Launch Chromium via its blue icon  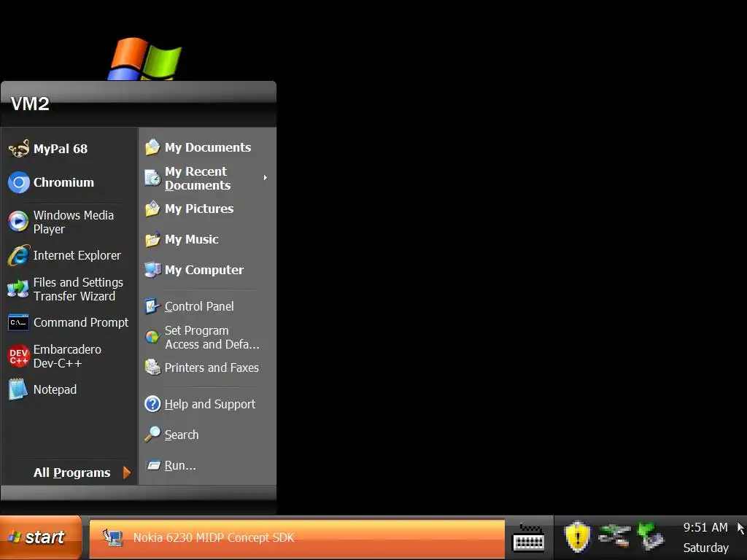point(19,182)
